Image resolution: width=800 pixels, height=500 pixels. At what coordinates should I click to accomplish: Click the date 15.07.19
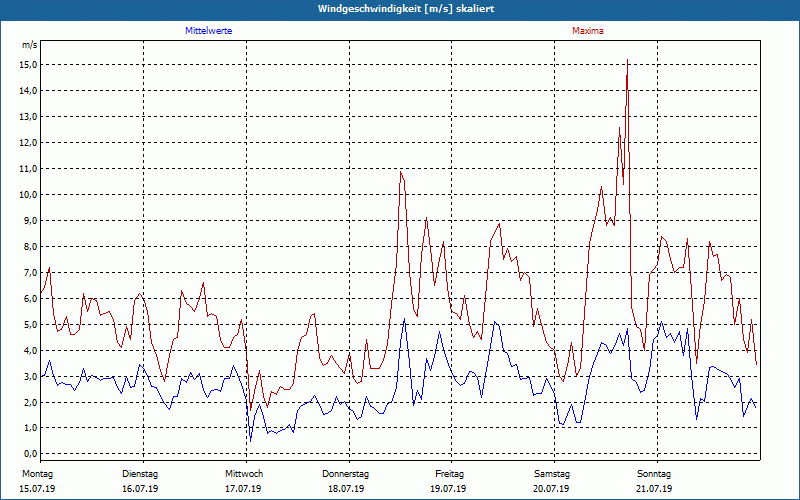coord(37,489)
